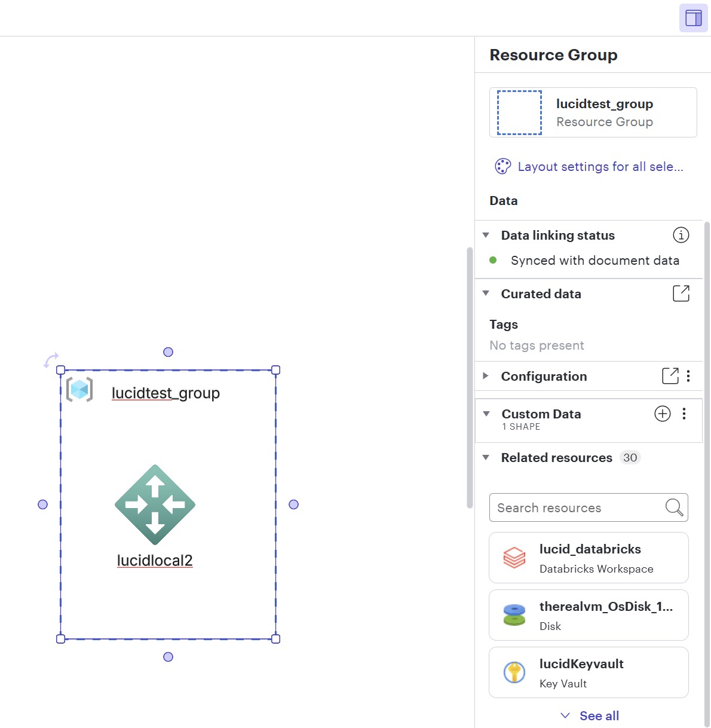Click the No tags present text
The height and width of the screenshot is (728, 711).
coord(537,345)
